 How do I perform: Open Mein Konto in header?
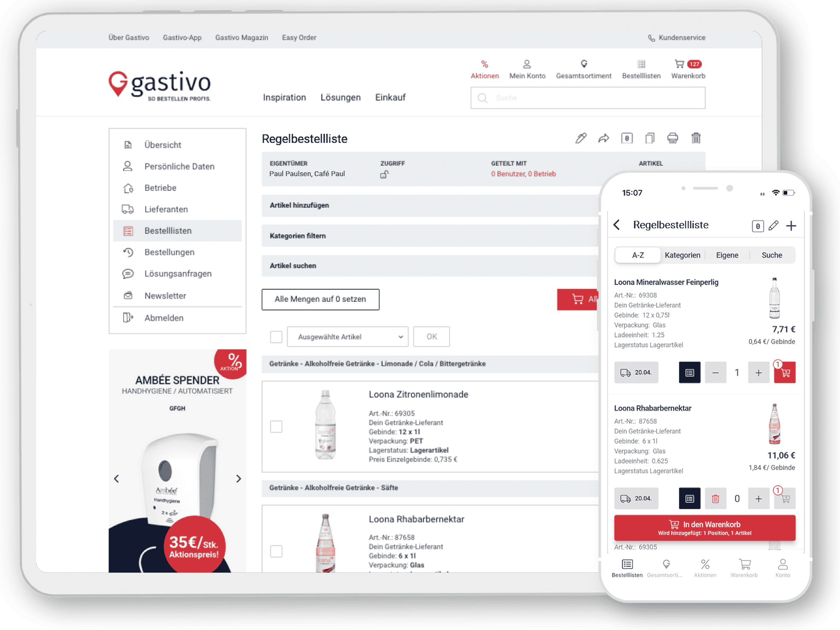[x=527, y=69]
